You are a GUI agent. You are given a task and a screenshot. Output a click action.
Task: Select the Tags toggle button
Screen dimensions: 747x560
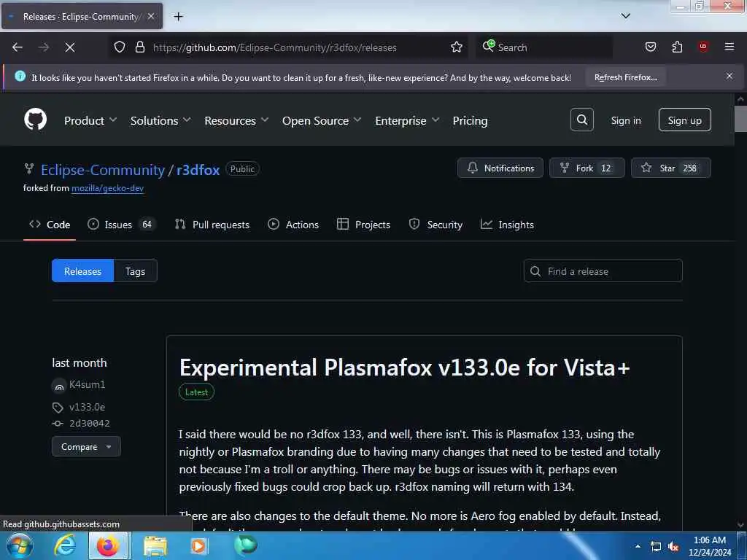pos(135,271)
